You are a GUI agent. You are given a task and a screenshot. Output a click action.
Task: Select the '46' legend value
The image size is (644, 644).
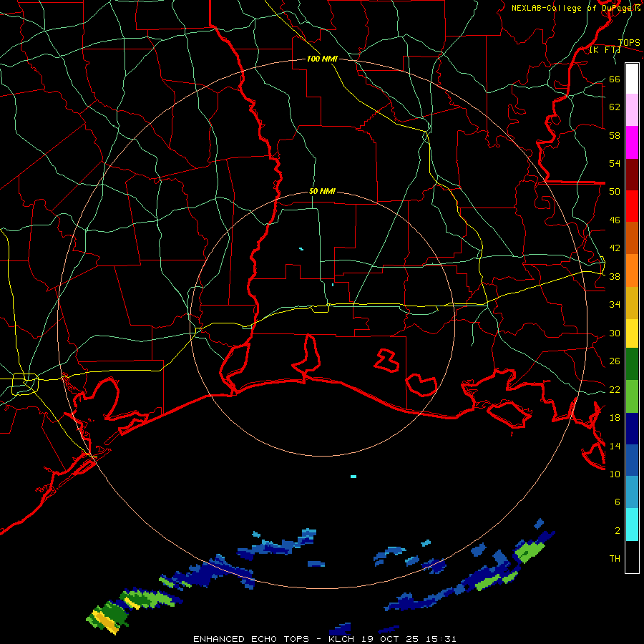[615, 220]
